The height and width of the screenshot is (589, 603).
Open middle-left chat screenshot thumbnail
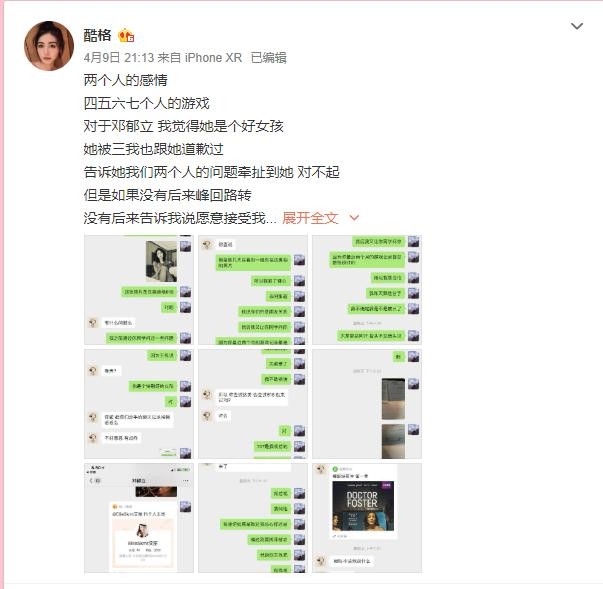(139, 404)
